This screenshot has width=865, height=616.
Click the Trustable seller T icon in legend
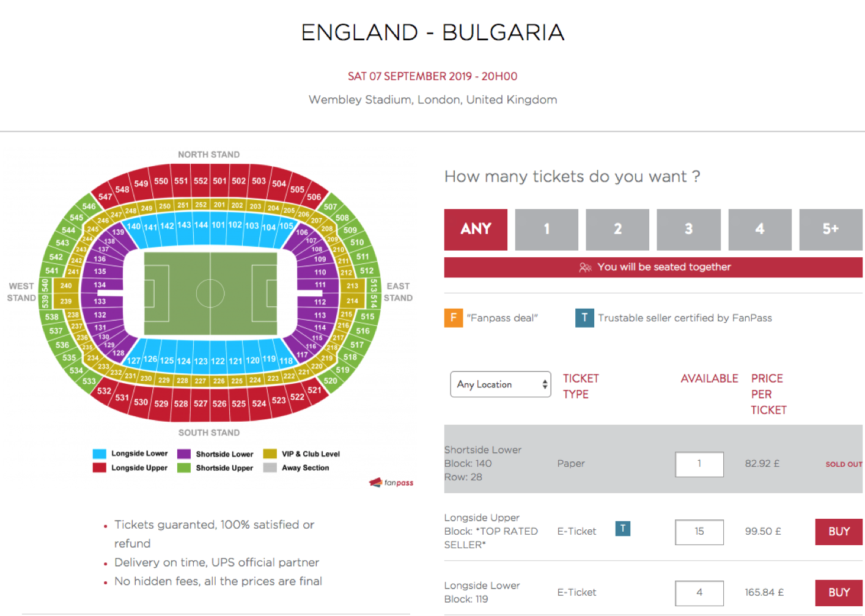584,318
